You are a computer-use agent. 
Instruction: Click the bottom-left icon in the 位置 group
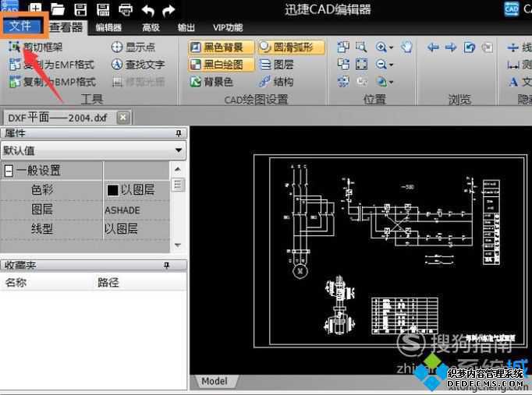pyautogui.click(x=343, y=81)
